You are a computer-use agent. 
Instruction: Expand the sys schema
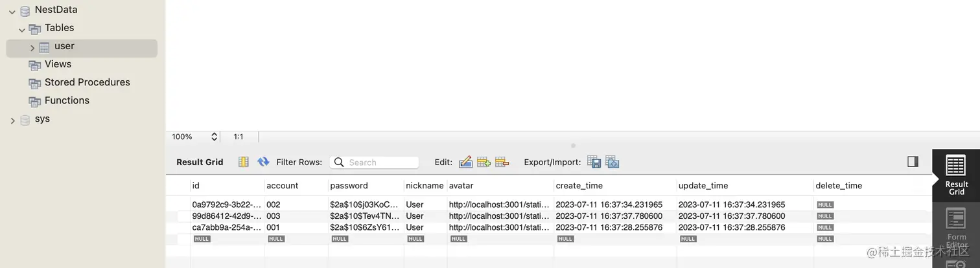click(12, 120)
